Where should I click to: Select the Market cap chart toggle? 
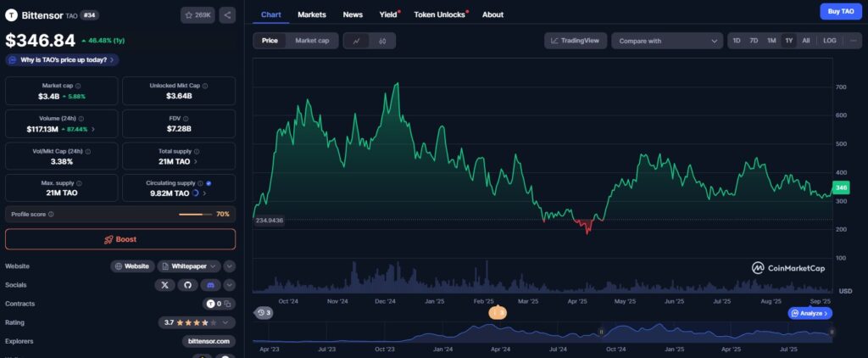click(x=312, y=41)
